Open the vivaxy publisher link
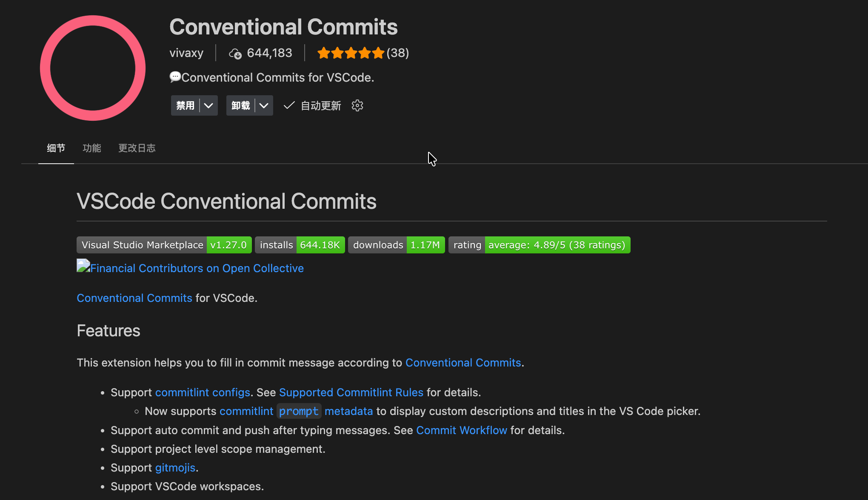 coord(186,53)
